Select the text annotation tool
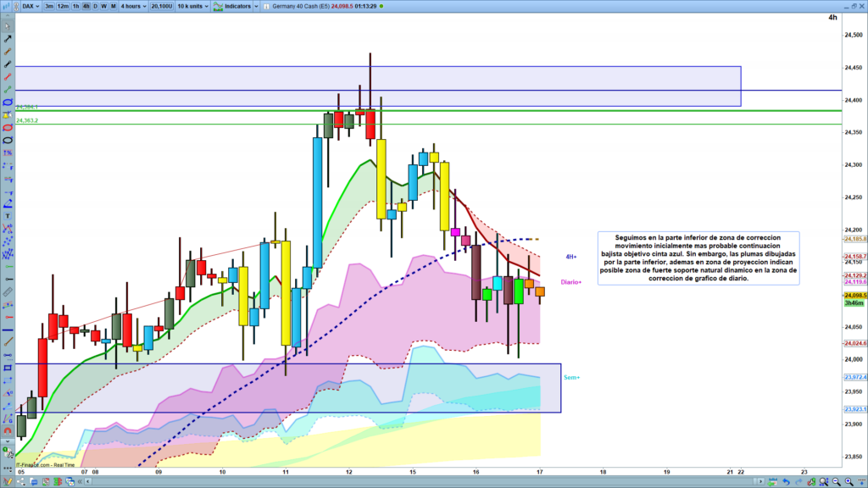 click(8, 216)
